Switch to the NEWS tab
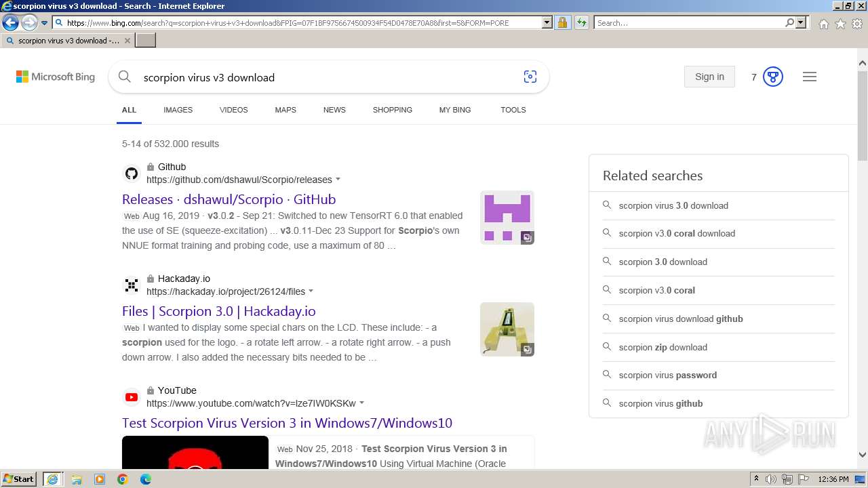 pyautogui.click(x=334, y=110)
